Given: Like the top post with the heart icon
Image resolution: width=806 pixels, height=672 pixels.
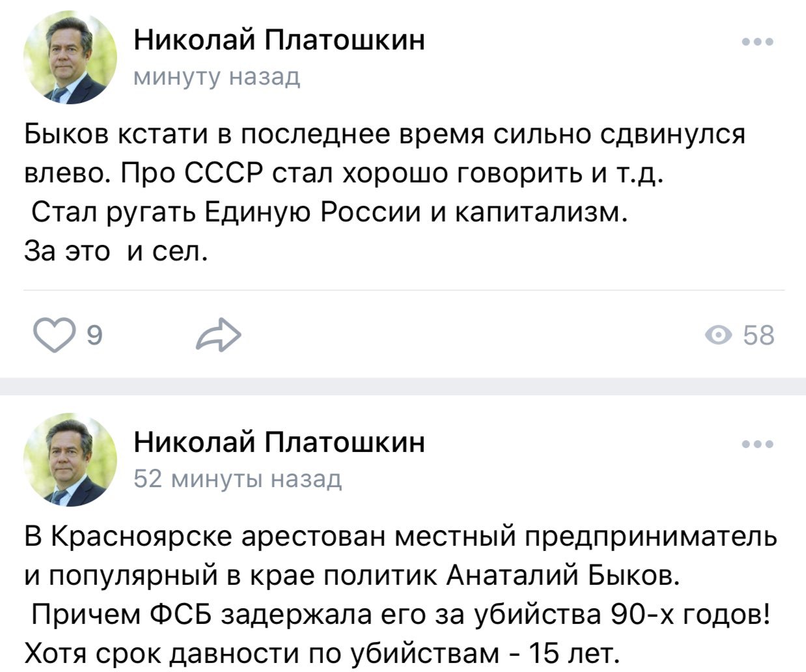Looking at the screenshot, I should click(55, 335).
